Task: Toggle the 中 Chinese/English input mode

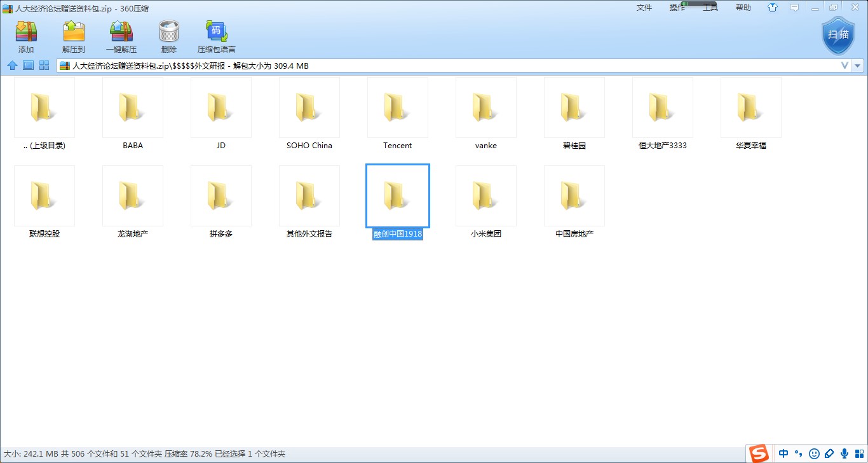Action: click(x=783, y=453)
